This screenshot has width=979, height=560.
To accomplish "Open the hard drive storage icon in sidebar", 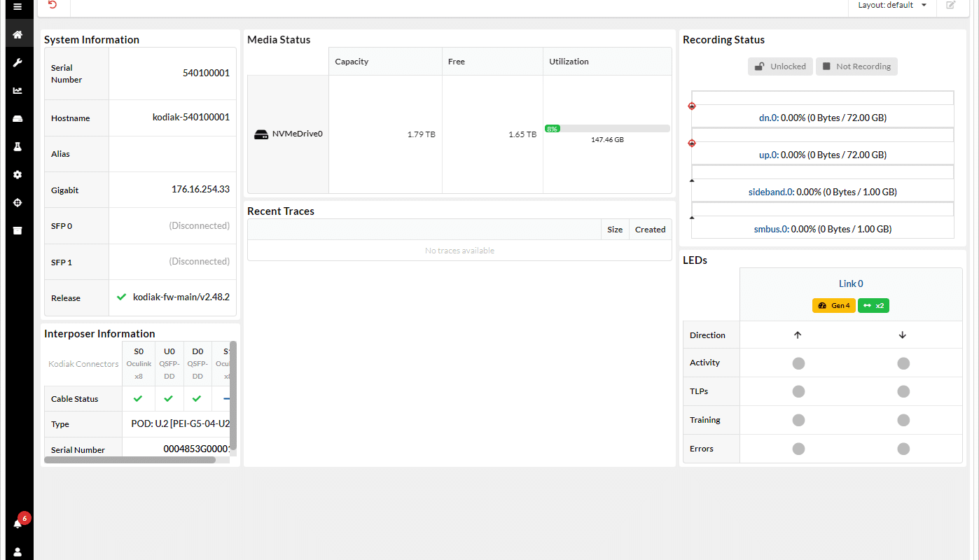I will click(x=18, y=118).
